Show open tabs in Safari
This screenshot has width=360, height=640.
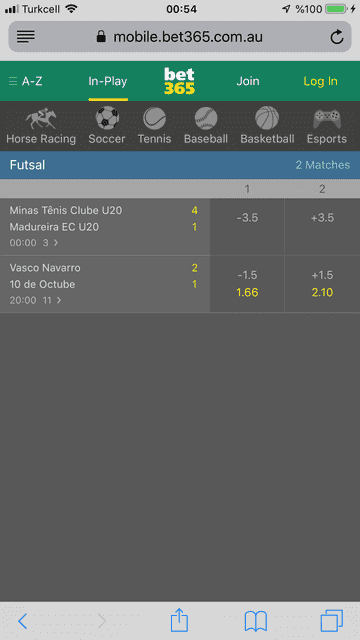(331, 621)
